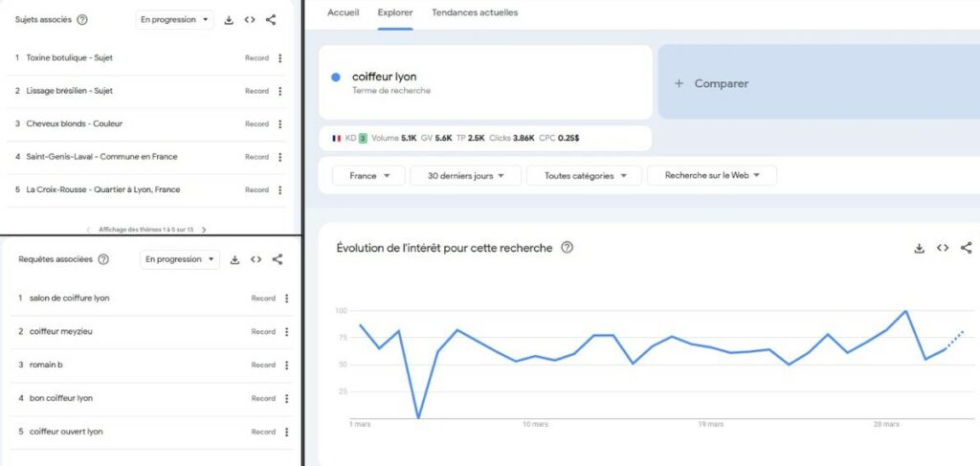Screen dimensions: 980x466
Task: Open the Saint-Genis-Laval topic
Action: [101, 158]
